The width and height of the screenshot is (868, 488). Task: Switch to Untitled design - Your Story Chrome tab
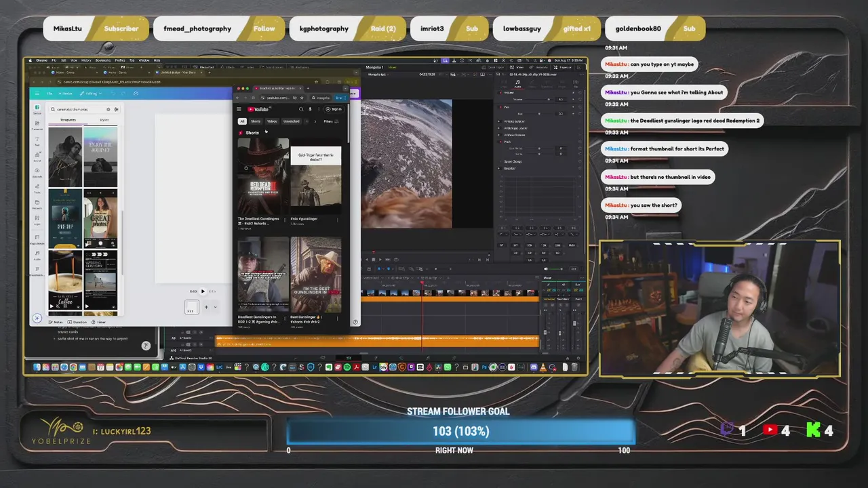pyautogui.click(x=178, y=73)
